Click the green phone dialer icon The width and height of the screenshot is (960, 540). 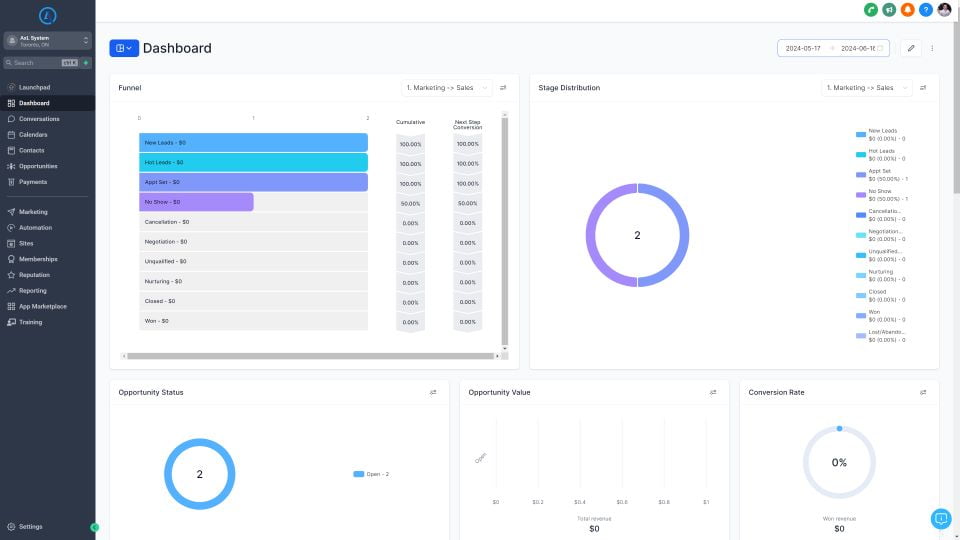[871, 10]
